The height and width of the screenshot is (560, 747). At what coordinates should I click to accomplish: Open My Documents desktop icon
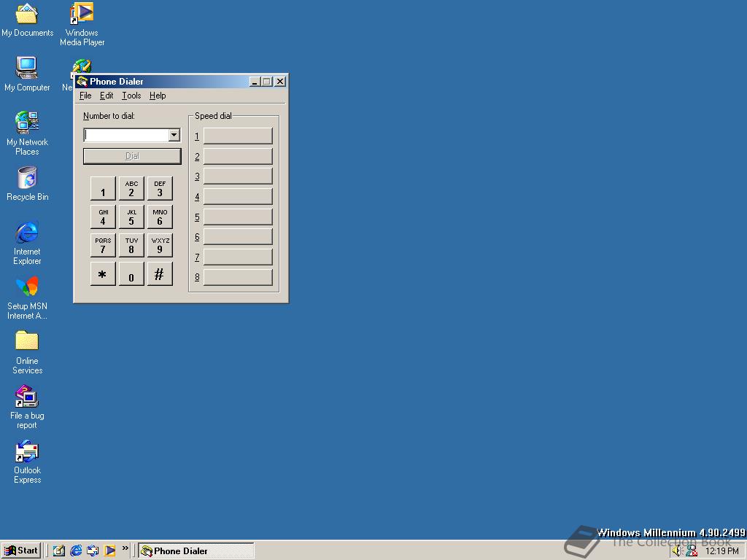pyautogui.click(x=27, y=19)
